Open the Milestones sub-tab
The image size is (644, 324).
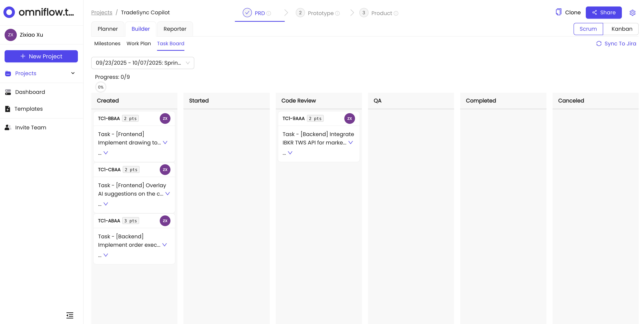point(107,44)
